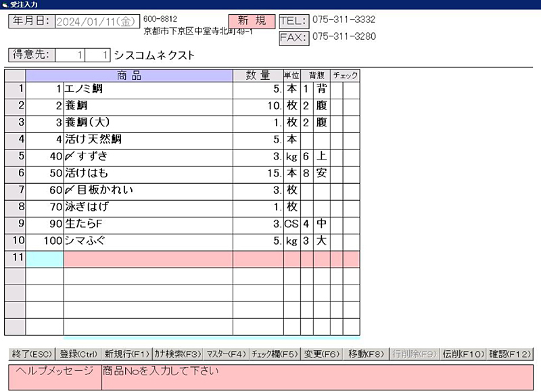This screenshot has width=541, height=392.
Task: Add a new row with 新規行(F1)
Action: tap(126, 353)
